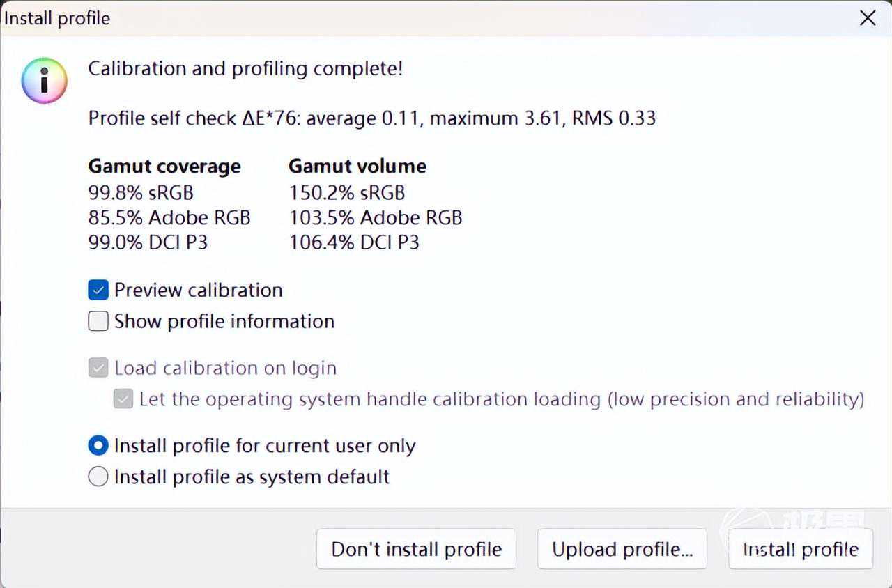This screenshot has width=892, height=588.
Task: Choose Install profile as system default
Action: point(98,477)
